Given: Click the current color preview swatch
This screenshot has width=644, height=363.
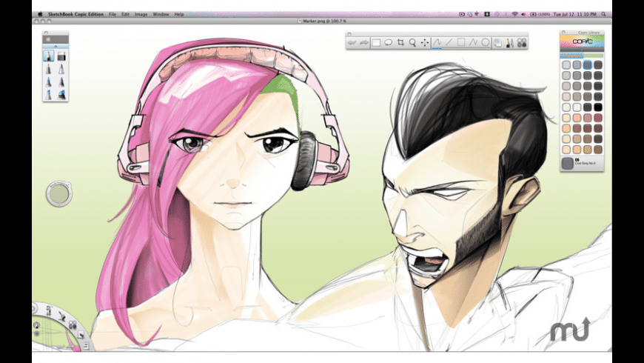Looking at the screenshot, I should 568,163.
